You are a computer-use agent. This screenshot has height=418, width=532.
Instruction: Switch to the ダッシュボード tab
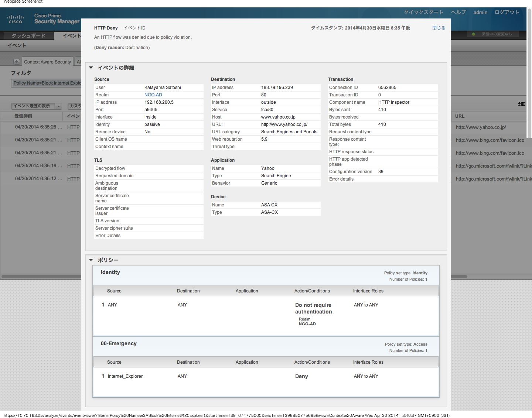click(28, 36)
